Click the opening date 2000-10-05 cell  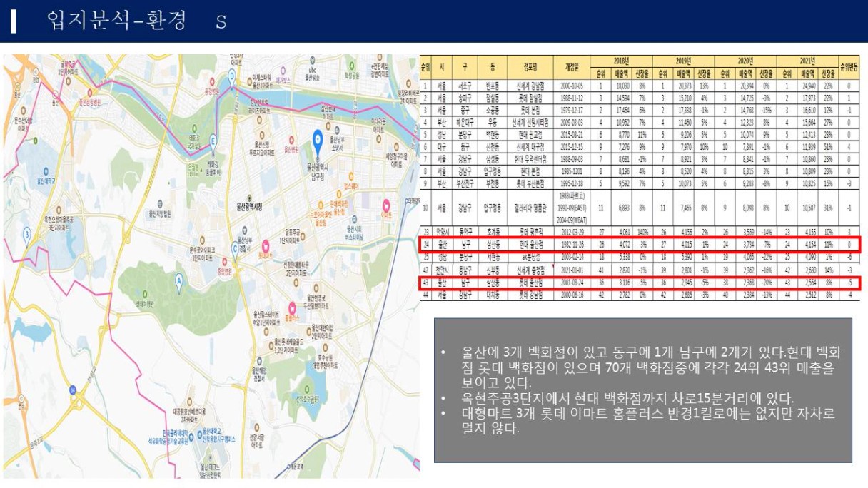point(572,85)
